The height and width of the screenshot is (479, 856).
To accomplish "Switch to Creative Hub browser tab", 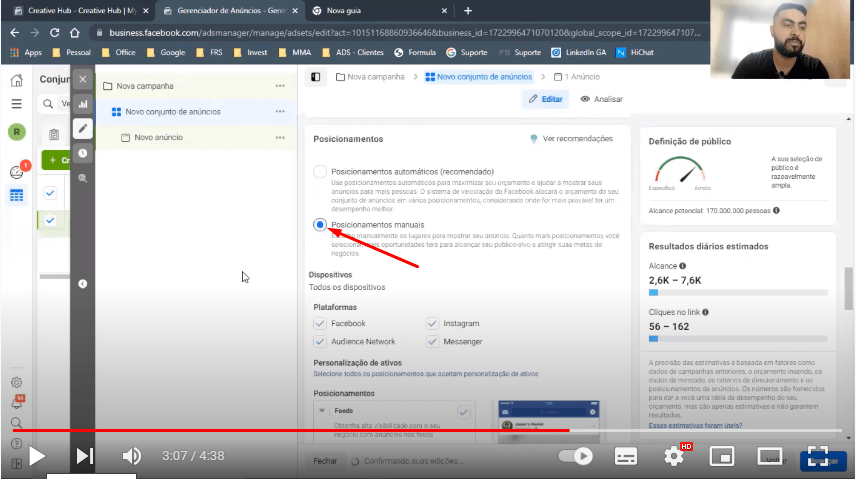I will pyautogui.click(x=81, y=10).
